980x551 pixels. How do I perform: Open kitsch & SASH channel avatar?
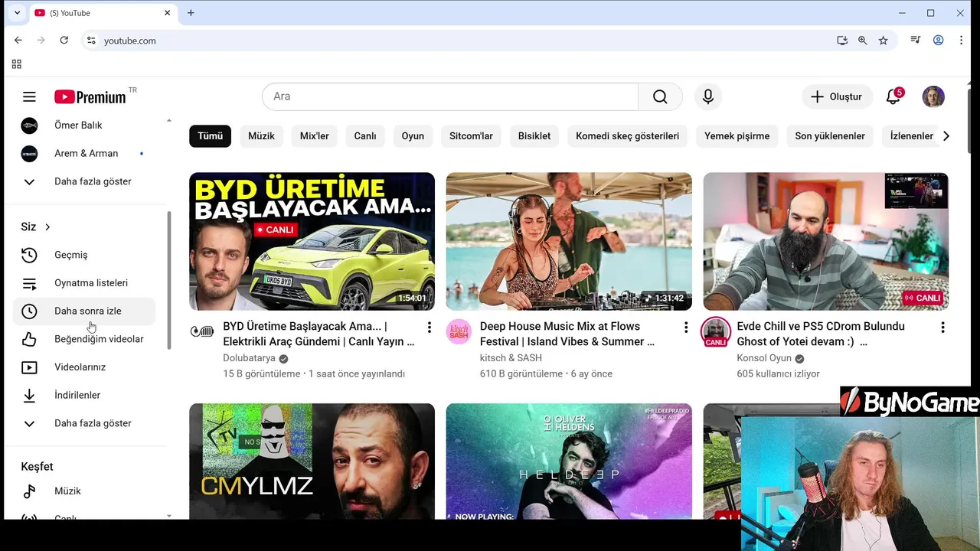pyautogui.click(x=459, y=331)
